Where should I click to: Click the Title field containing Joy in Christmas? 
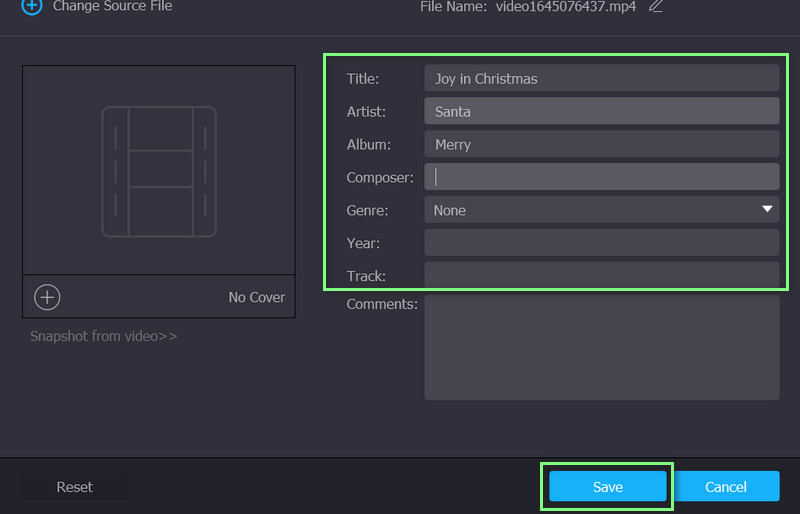point(600,79)
